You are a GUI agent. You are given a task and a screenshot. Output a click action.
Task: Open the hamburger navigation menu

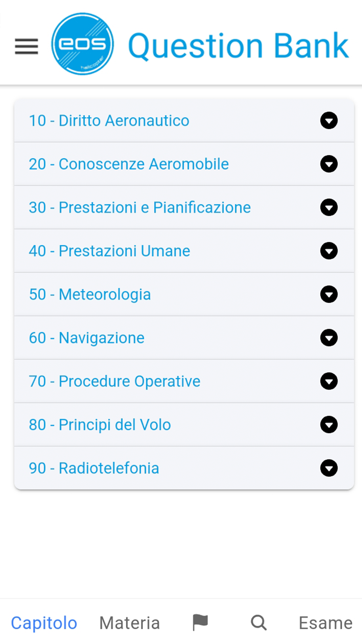click(27, 46)
